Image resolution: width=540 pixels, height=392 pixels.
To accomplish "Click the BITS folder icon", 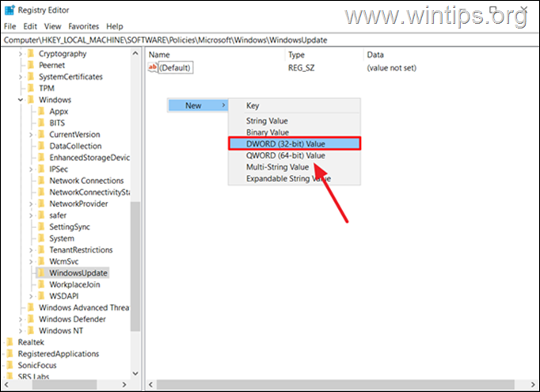I will click(41, 123).
